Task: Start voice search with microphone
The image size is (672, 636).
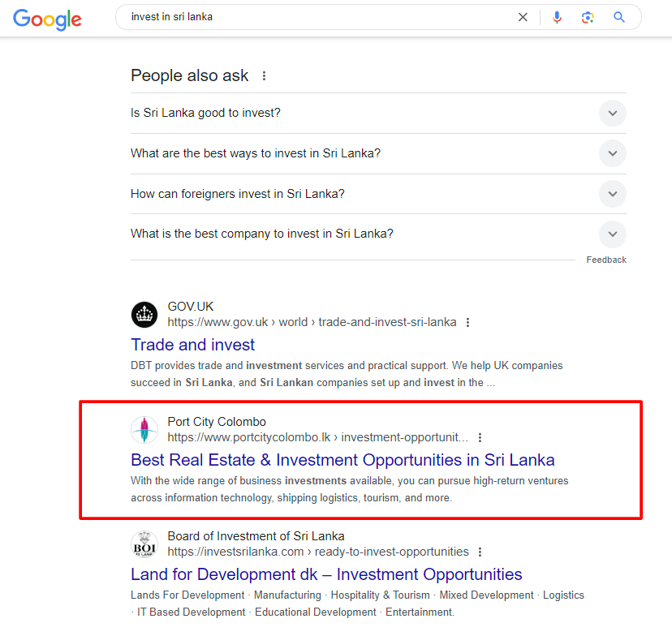Action: pos(557,17)
